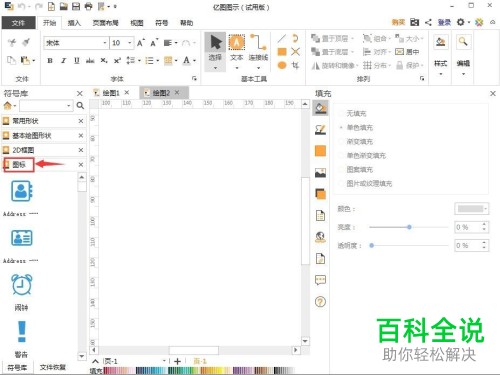
Task: Toggle strikethrough text formatting
Action: pyautogui.click(x=90, y=61)
